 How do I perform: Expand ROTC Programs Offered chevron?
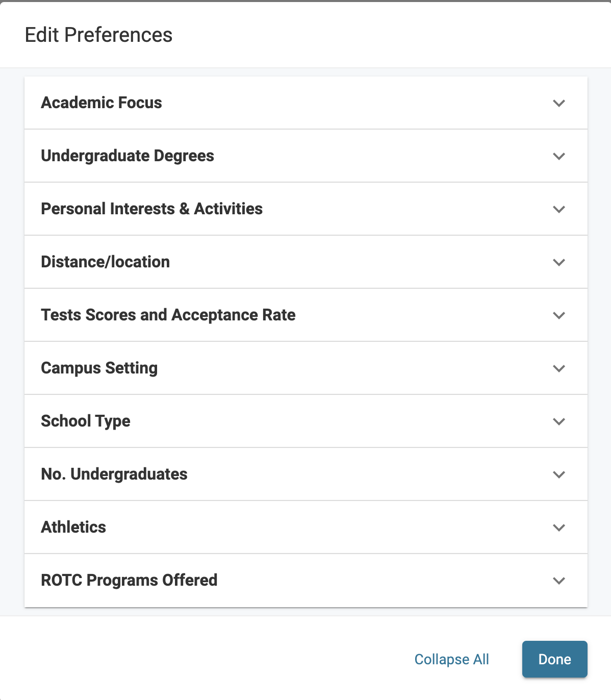559,581
